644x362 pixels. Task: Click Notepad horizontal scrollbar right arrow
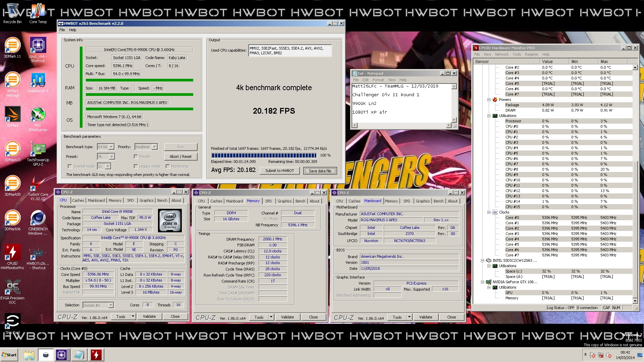(449, 125)
